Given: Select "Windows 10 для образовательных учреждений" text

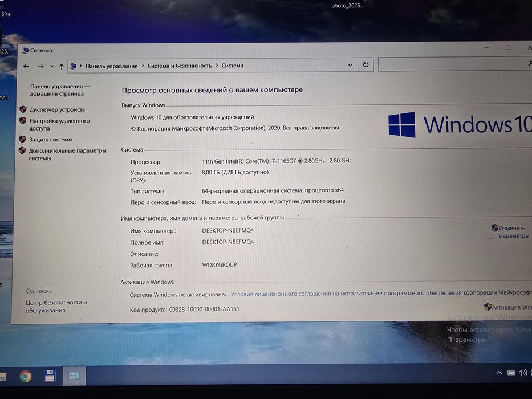Looking at the screenshot, I should (x=192, y=117).
